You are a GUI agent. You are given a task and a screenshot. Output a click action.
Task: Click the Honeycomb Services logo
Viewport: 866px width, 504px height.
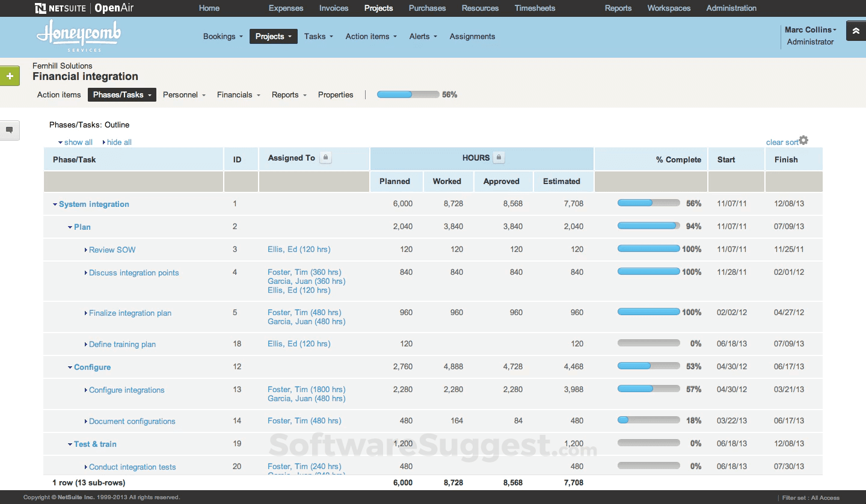pos(79,36)
